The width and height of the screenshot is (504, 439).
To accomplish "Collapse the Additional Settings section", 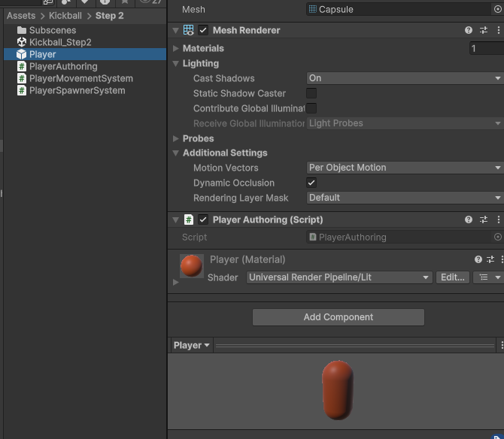I will (x=175, y=153).
